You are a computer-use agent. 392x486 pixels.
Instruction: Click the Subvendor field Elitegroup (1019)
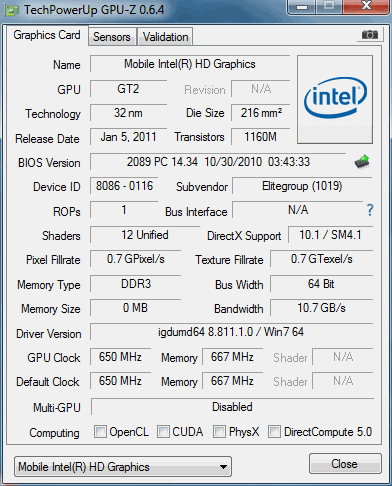pos(302,186)
